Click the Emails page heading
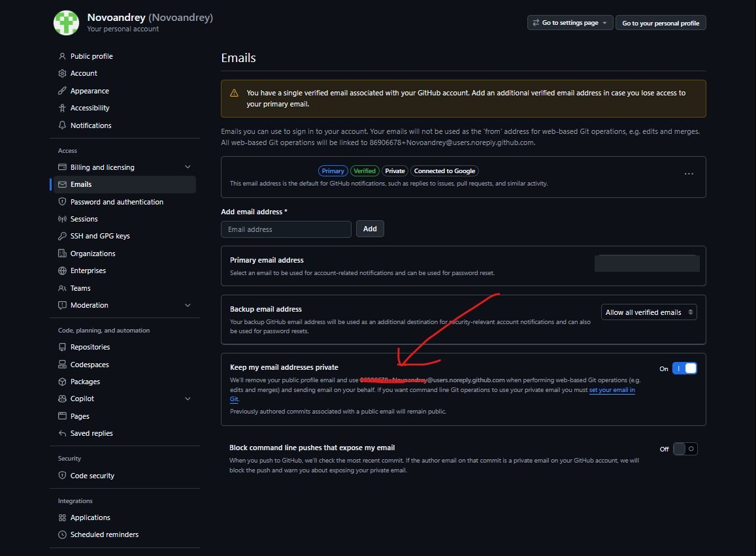Image resolution: width=756 pixels, height=556 pixels. click(x=238, y=58)
